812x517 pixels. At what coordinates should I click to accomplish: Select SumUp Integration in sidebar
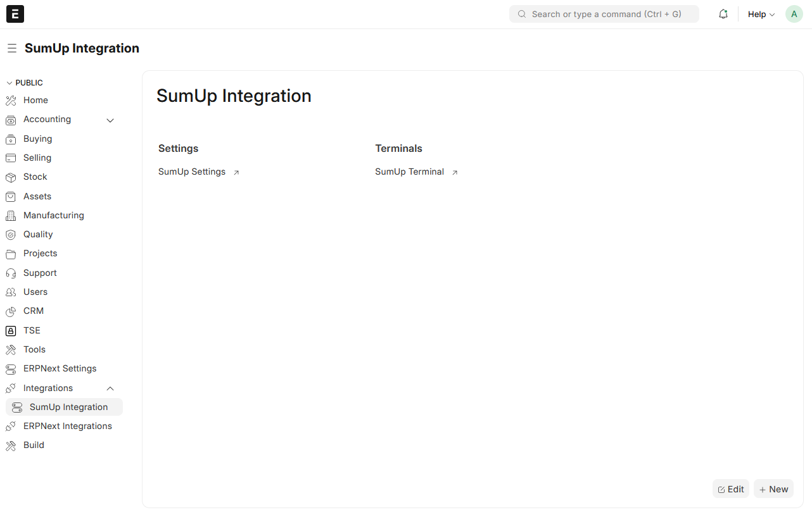[68, 407]
